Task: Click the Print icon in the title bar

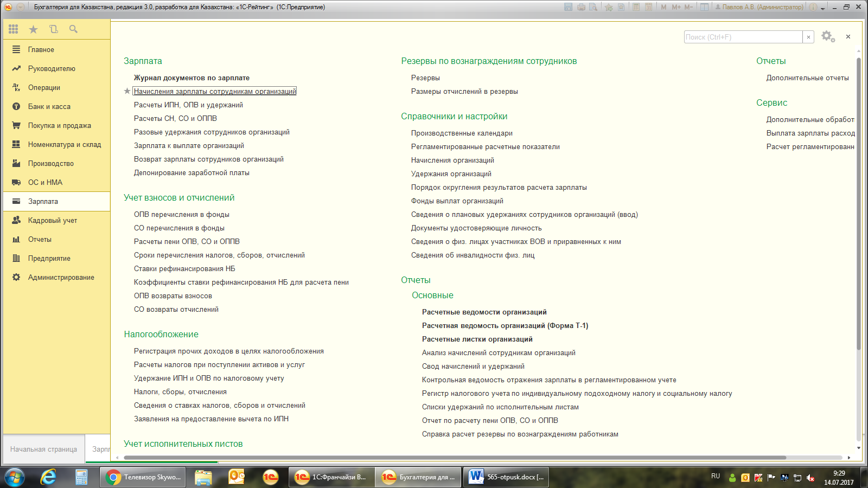Action: point(581,7)
